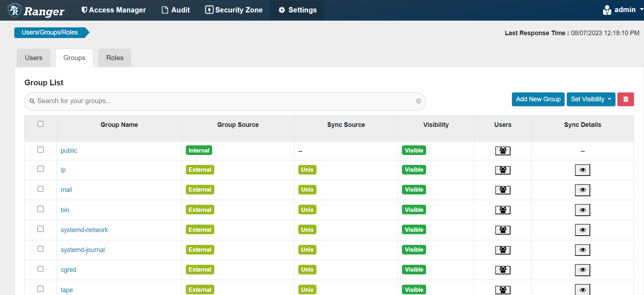Open the admin account dropdown arrow
644x295 pixels.
[x=642, y=10]
